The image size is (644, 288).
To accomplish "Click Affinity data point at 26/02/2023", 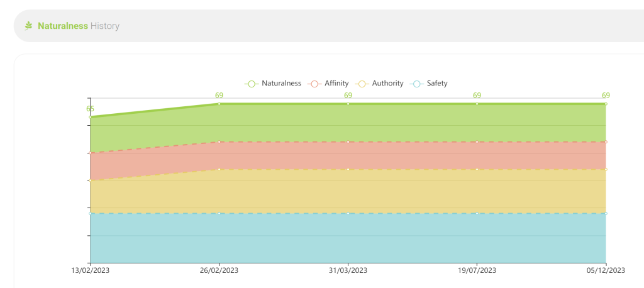I will [219, 142].
